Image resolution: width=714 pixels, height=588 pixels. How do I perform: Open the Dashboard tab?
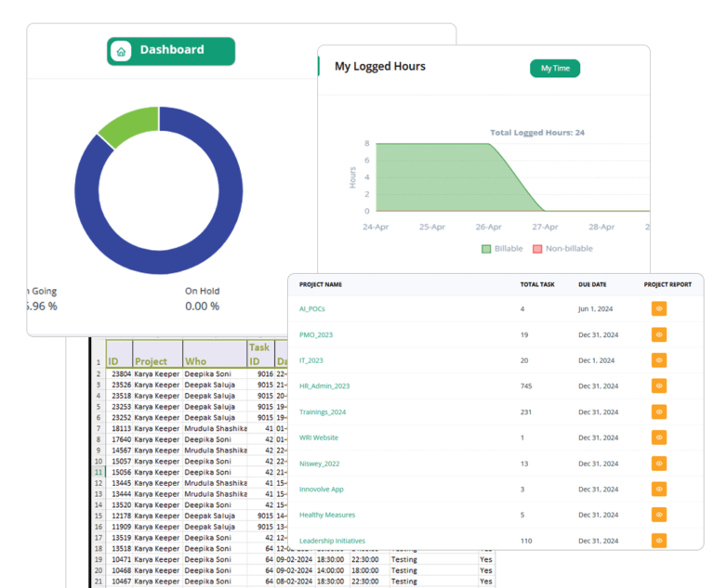[x=171, y=51]
